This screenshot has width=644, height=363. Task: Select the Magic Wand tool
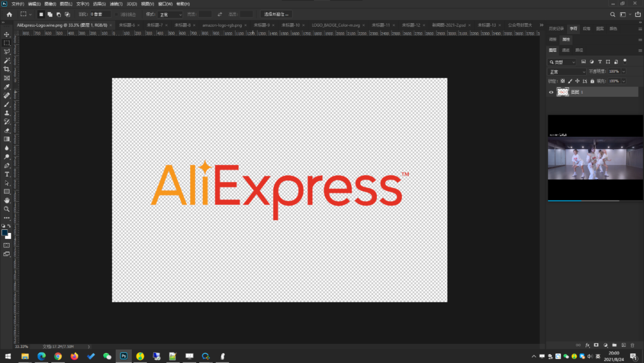point(7,60)
